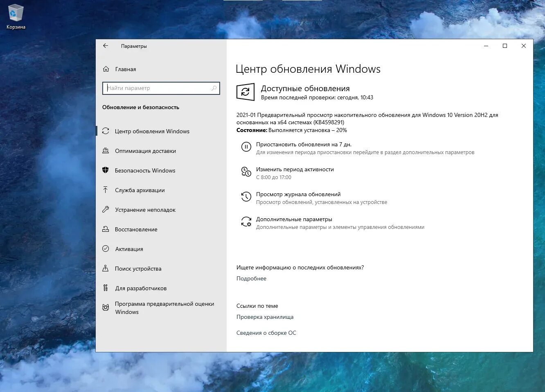Click the Activation checkmark circle icon
The image size is (545, 392).
[x=106, y=249]
